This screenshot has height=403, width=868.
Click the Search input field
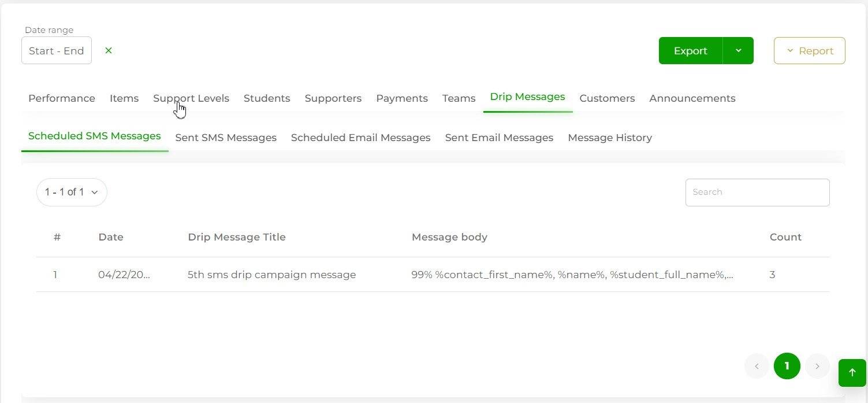pyautogui.click(x=757, y=193)
